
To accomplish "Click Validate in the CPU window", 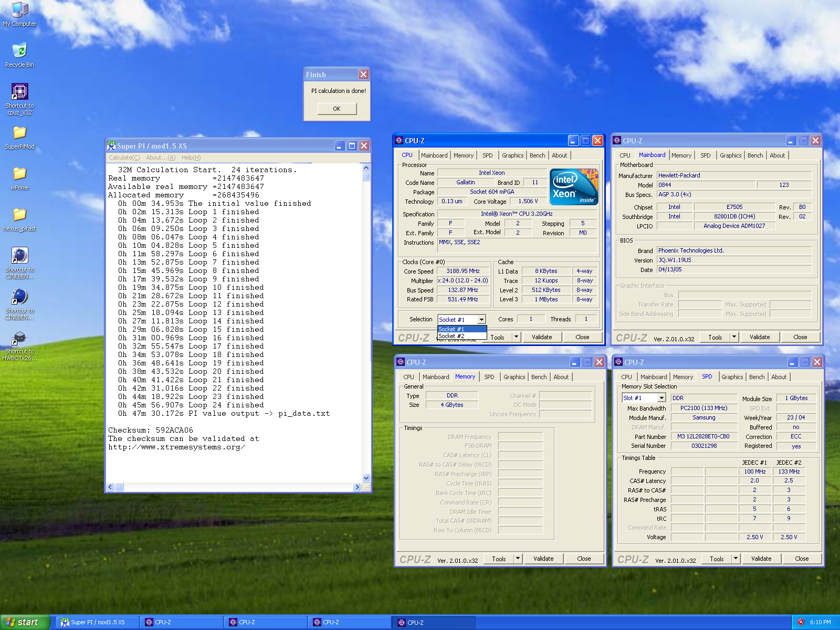I will pos(542,337).
